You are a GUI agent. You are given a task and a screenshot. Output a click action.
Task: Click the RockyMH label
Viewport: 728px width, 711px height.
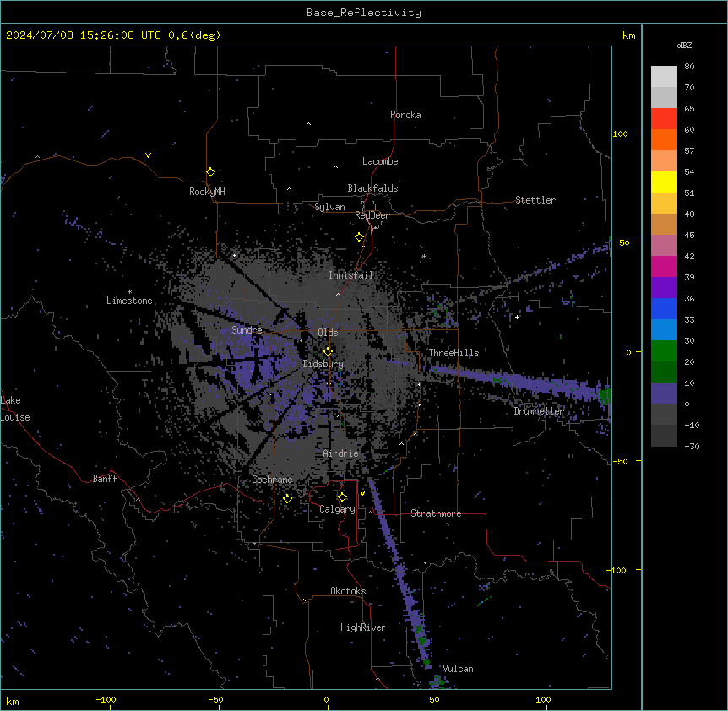tap(207, 192)
